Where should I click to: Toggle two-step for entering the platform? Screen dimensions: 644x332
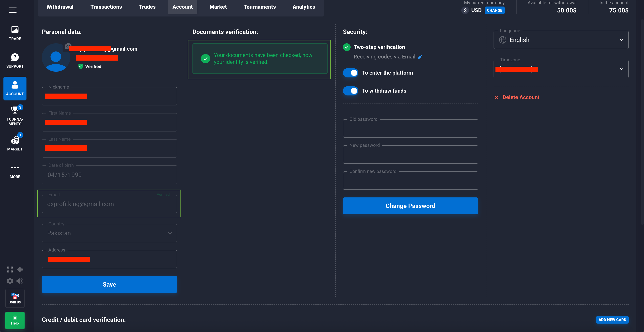coord(351,73)
